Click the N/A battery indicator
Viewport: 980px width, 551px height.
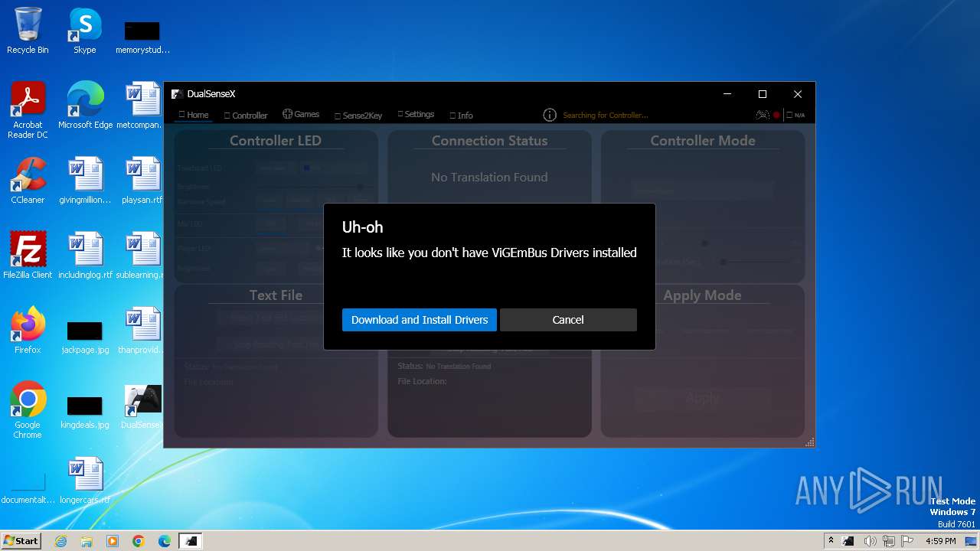click(x=795, y=115)
